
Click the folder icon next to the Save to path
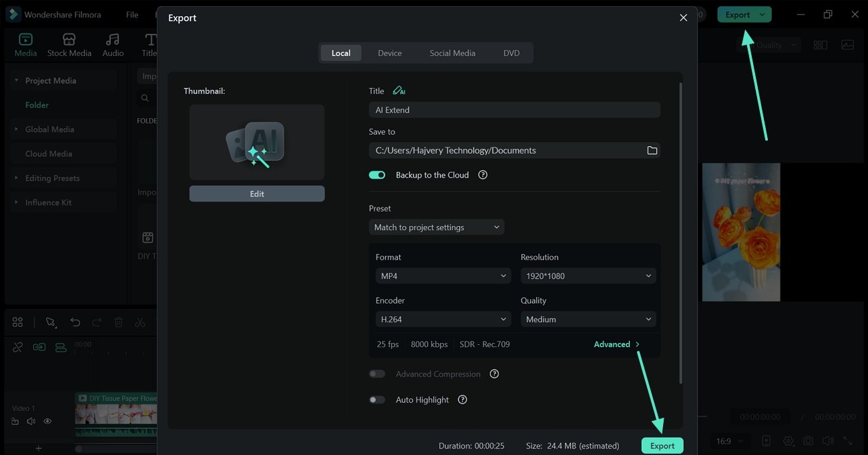click(x=652, y=150)
